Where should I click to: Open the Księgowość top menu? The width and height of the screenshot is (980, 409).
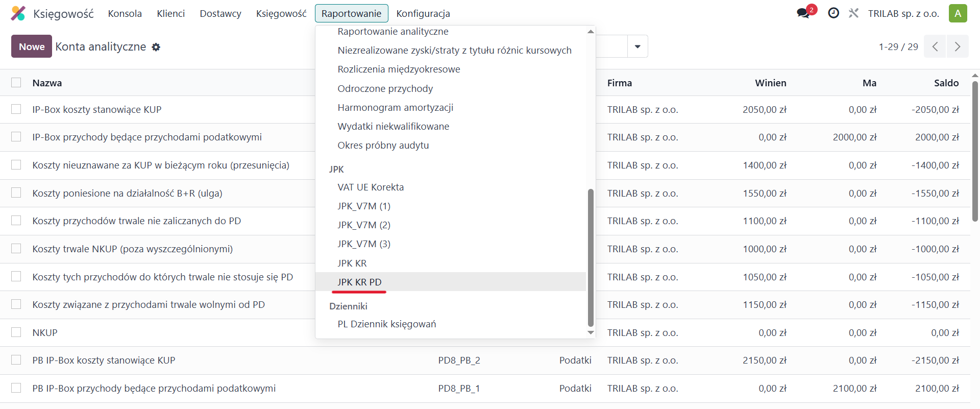click(281, 13)
